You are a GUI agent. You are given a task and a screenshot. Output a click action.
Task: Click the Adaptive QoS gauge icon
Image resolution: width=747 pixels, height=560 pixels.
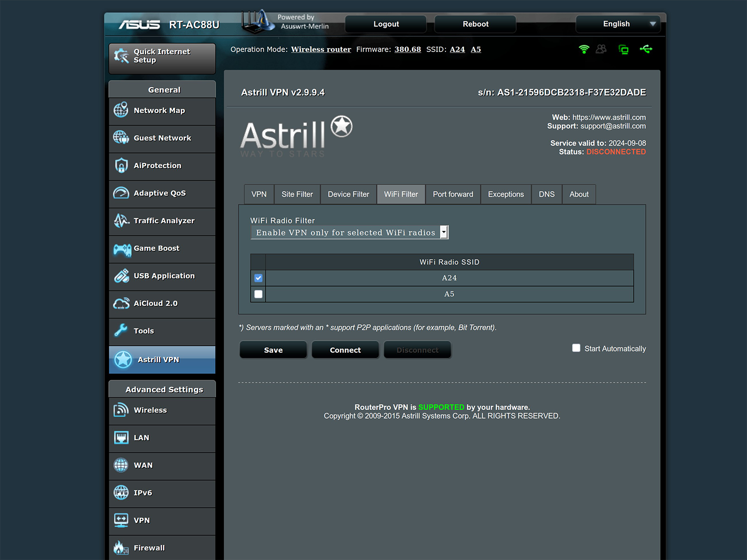pyautogui.click(x=121, y=193)
